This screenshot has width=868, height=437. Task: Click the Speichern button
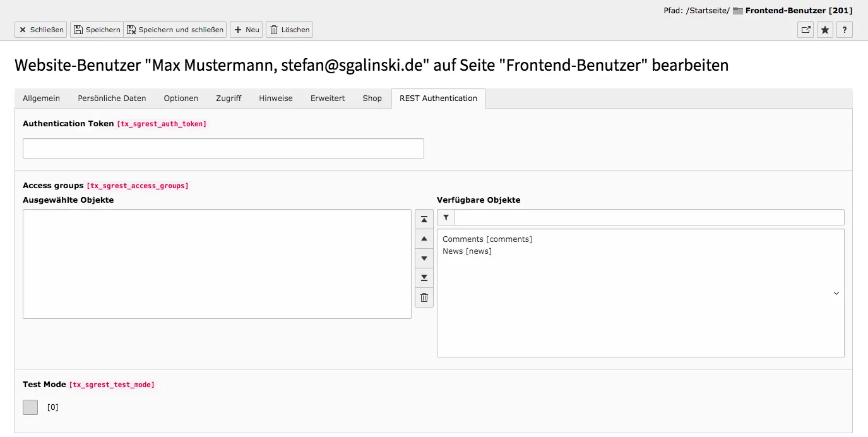point(97,30)
